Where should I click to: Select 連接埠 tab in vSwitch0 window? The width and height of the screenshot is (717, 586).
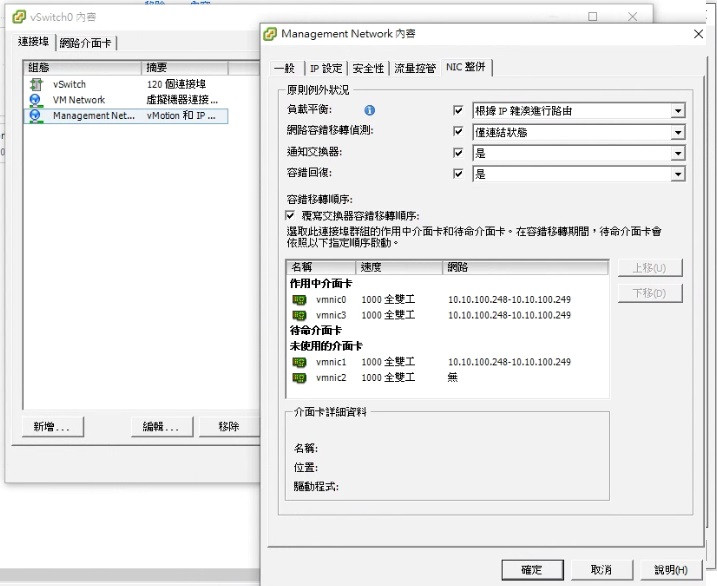click(x=33, y=42)
